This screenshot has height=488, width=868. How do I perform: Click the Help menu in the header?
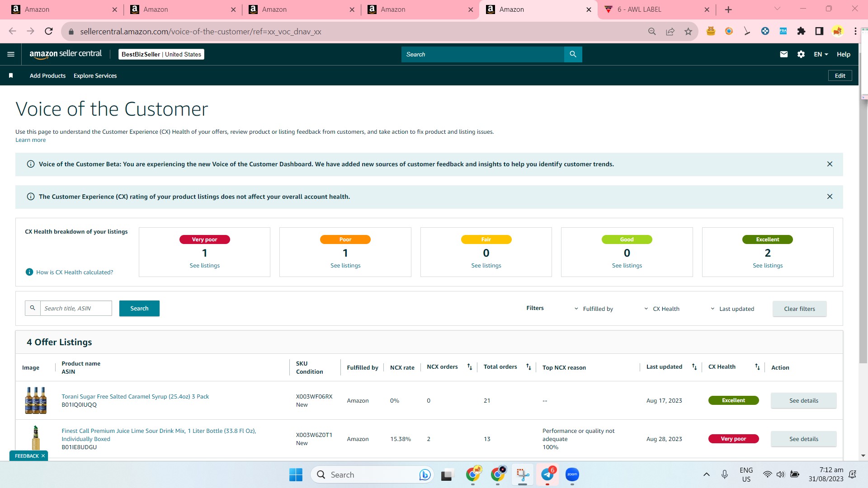tap(844, 54)
